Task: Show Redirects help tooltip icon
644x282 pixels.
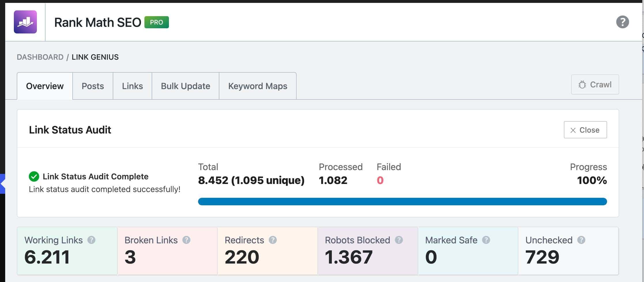Action: [x=273, y=240]
